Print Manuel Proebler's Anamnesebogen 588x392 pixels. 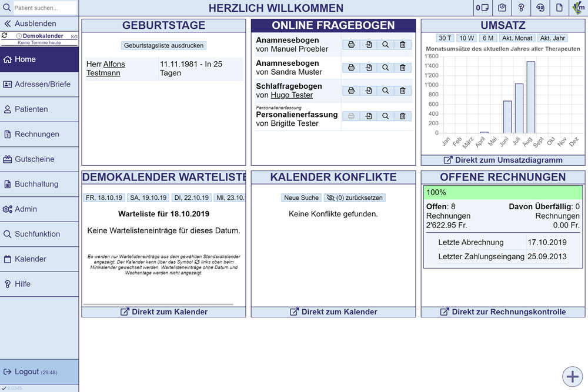point(351,45)
